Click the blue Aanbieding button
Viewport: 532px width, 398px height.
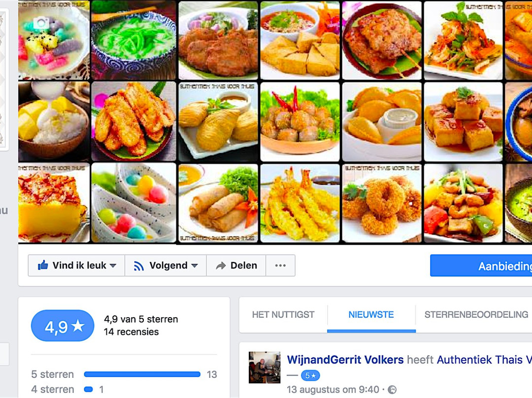click(x=481, y=265)
